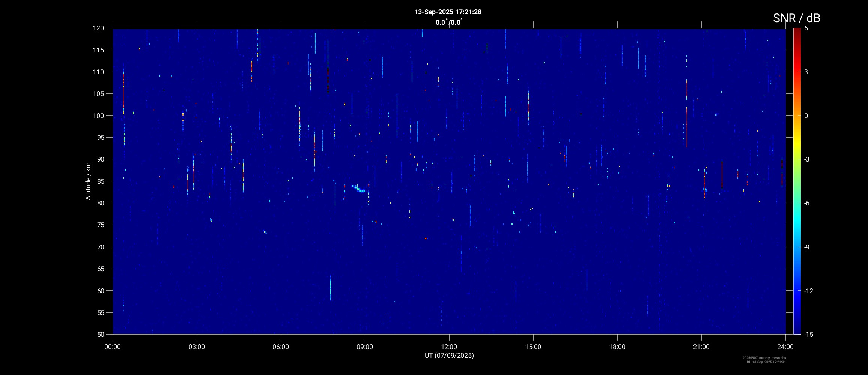Click the Altitude / km axis label
The height and width of the screenshot is (375, 868).
[x=88, y=181]
